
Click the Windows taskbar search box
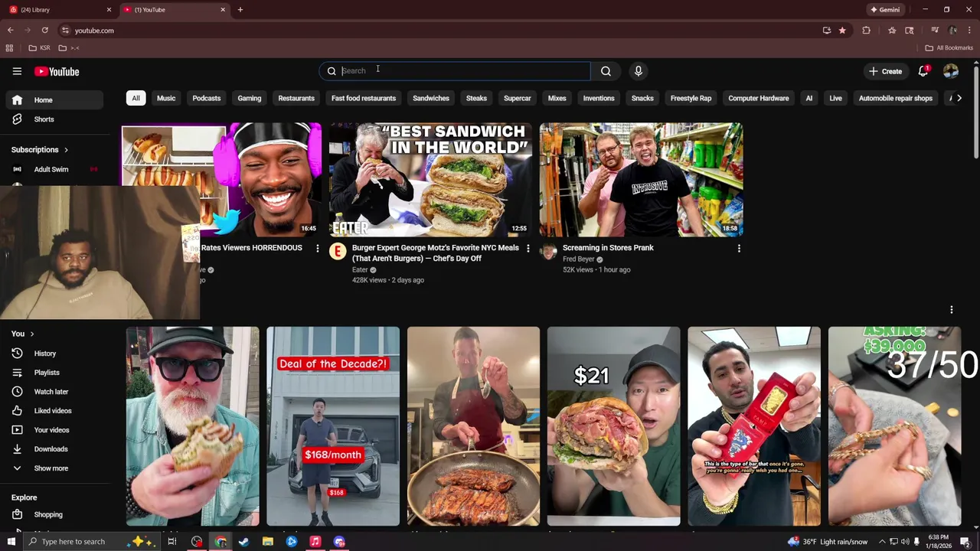90,542
